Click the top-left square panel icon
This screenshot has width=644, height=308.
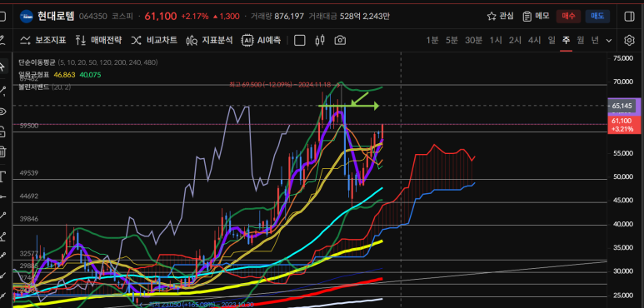[x=2, y=17]
